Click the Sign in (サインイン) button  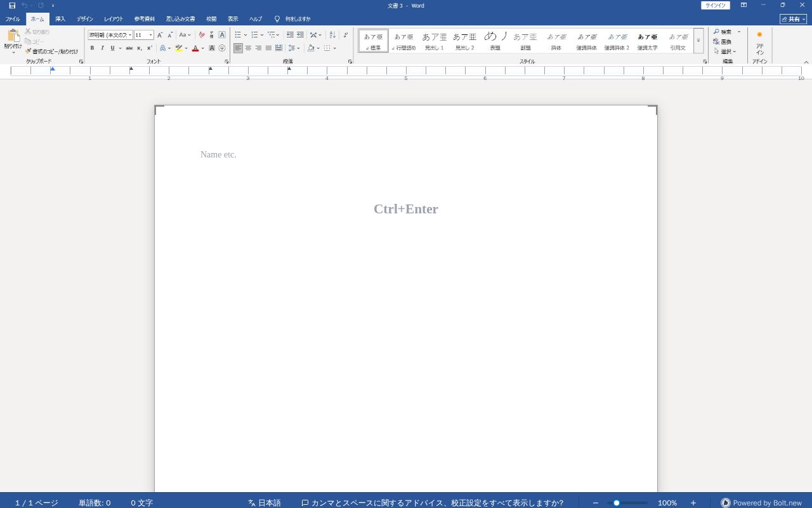(x=716, y=5)
